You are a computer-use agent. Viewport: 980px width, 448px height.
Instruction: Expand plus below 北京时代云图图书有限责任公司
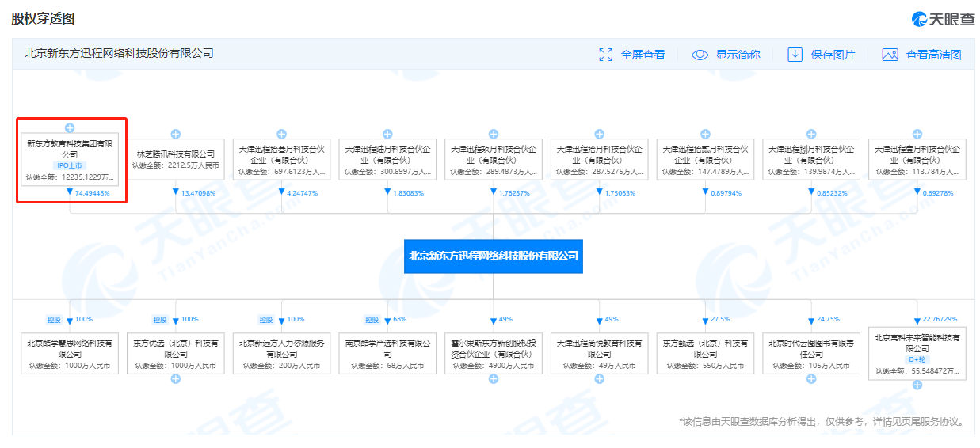pos(810,379)
